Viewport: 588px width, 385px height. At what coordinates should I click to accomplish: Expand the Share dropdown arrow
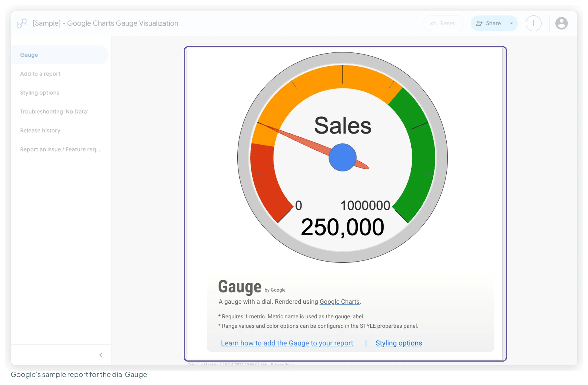click(511, 23)
